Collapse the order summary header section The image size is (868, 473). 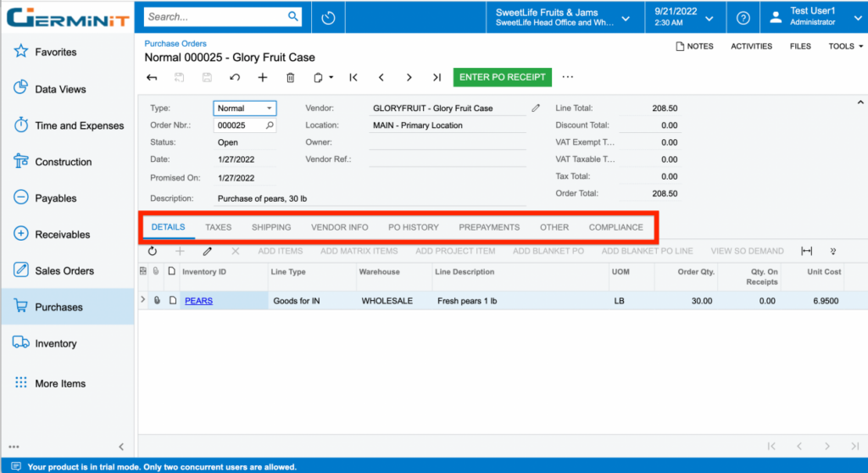[860, 102]
